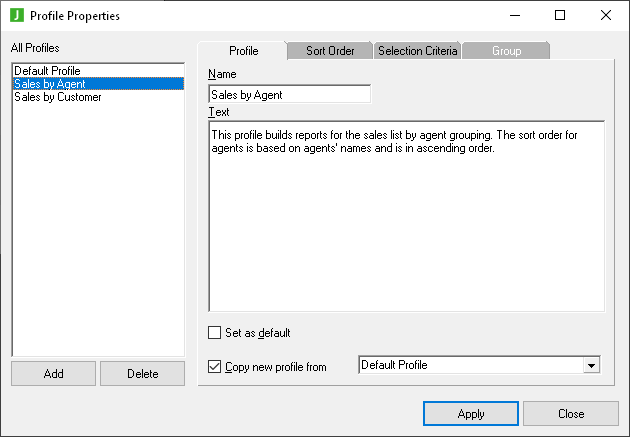630x437 pixels.
Task: Open the Selection Criteria tab
Action: 417,51
